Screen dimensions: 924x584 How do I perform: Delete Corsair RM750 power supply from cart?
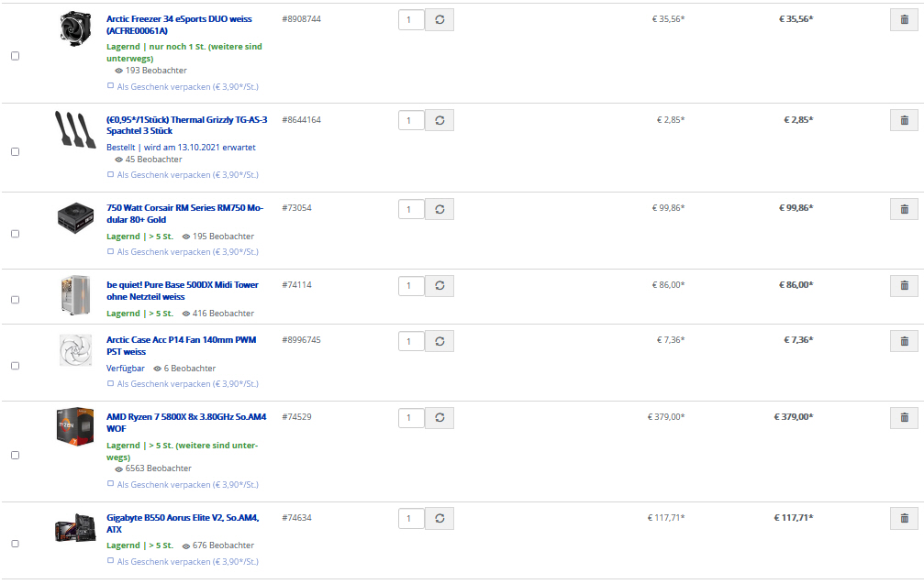coord(904,209)
